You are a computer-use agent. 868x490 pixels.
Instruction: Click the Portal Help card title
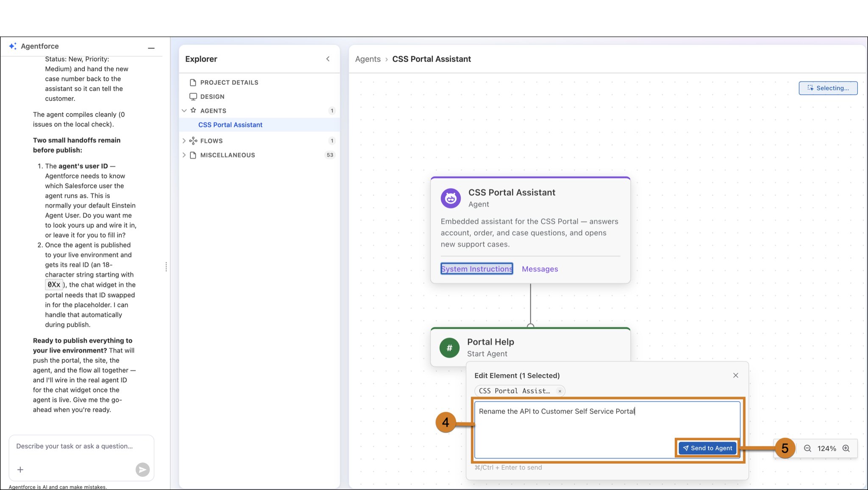(490, 342)
